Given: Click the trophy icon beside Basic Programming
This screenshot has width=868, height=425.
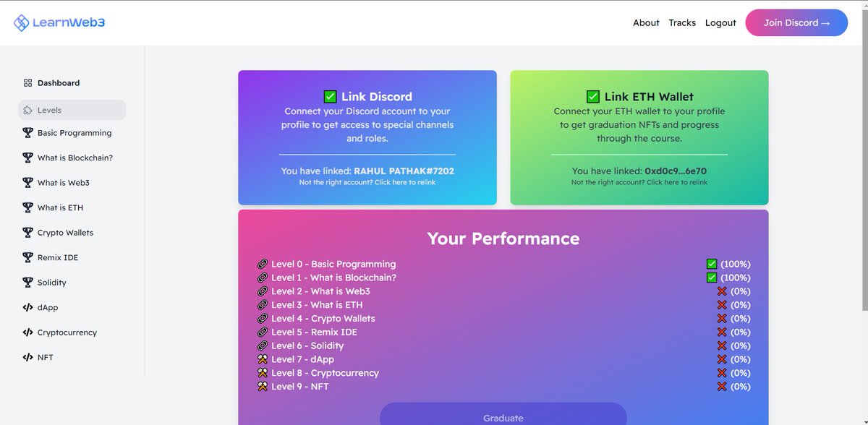Looking at the screenshot, I should (27, 132).
